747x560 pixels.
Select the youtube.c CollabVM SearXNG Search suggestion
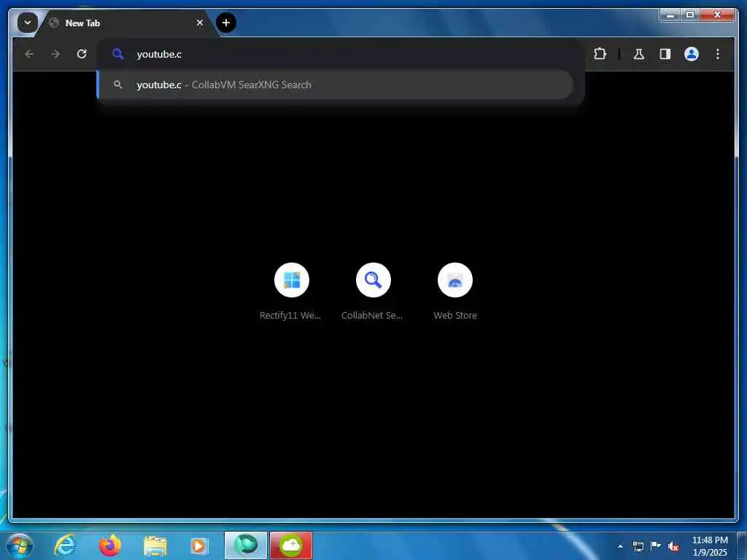click(336, 85)
